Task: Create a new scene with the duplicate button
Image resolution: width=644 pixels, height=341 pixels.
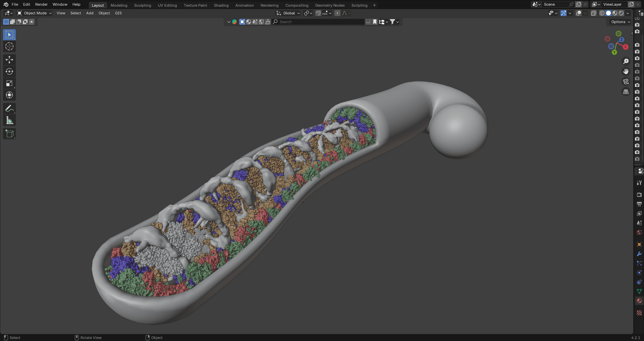Action: pos(578,4)
